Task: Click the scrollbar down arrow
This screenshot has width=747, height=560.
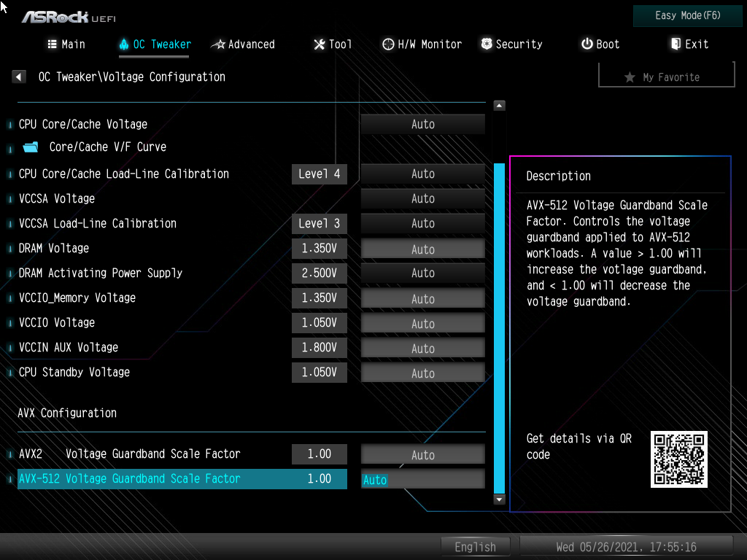Action: [499, 499]
